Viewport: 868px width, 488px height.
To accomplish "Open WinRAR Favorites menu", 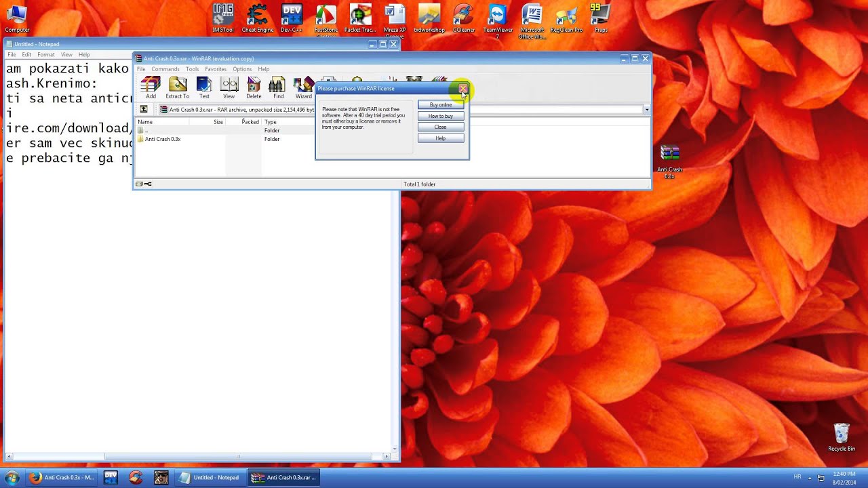I will coord(216,69).
